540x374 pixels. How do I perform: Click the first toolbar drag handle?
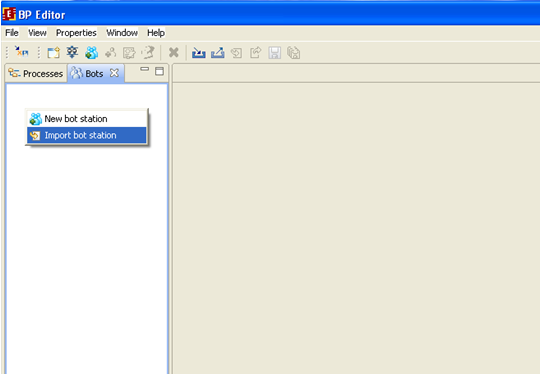7,53
